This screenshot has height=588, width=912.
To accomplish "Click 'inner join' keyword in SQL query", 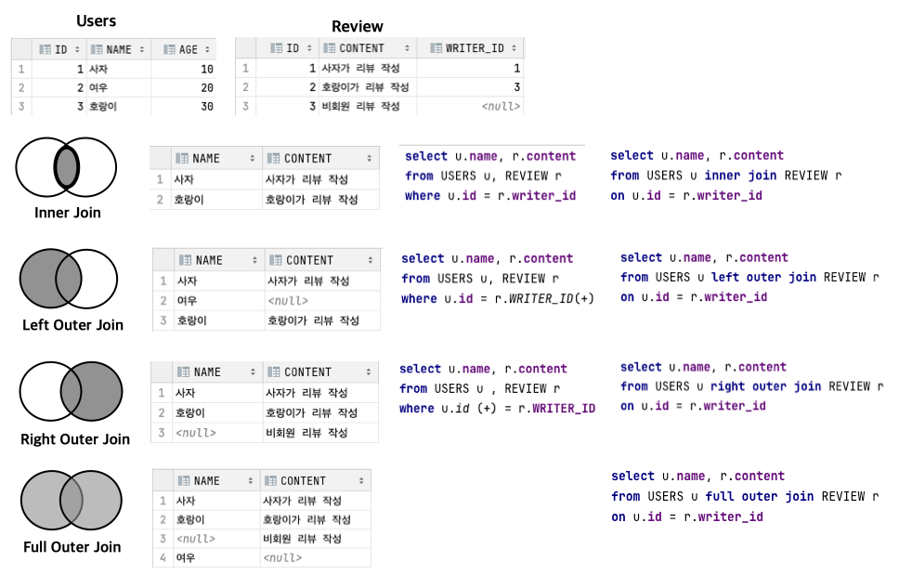I will click(x=740, y=175).
